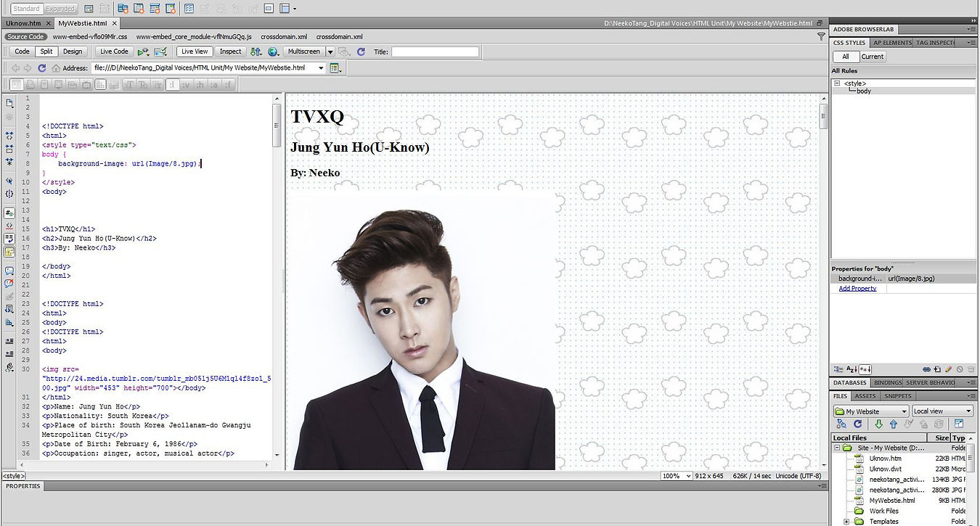Collapse full tag coding toolbar icon
The height and width of the screenshot is (526, 980).
[x=9, y=135]
